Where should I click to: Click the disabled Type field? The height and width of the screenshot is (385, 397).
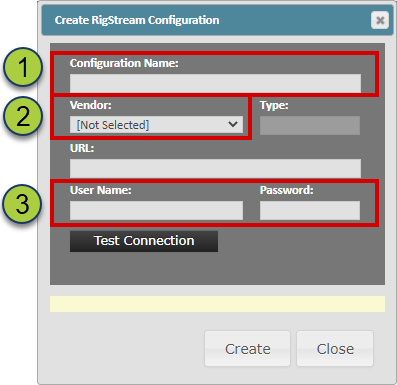coord(310,125)
